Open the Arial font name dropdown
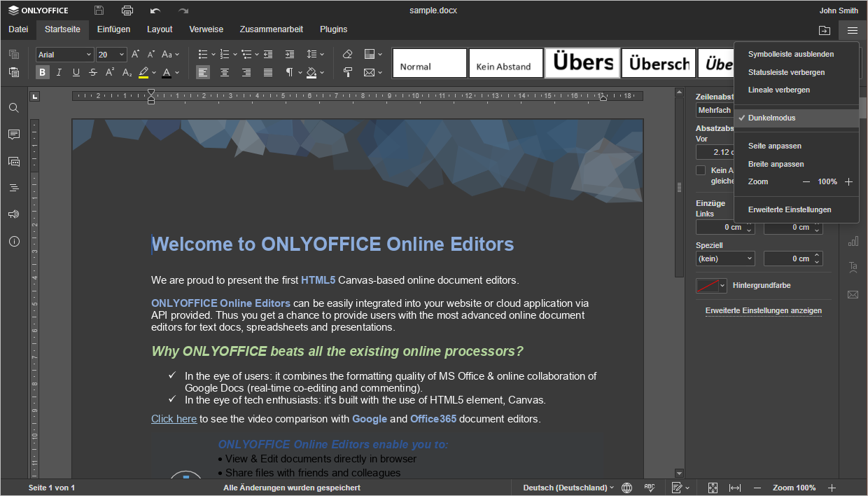Viewport: 868px width, 496px height. coord(89,54)
